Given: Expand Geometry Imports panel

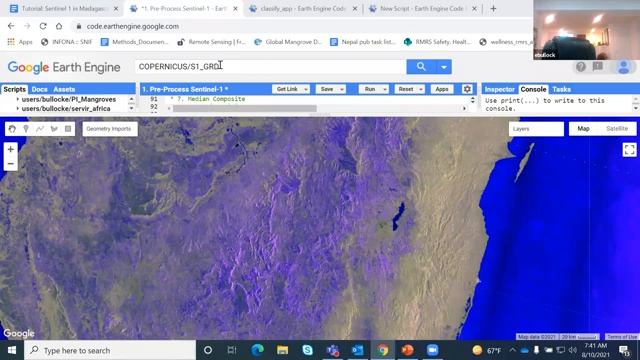Looking at the screenshot, I should (110, 129).
